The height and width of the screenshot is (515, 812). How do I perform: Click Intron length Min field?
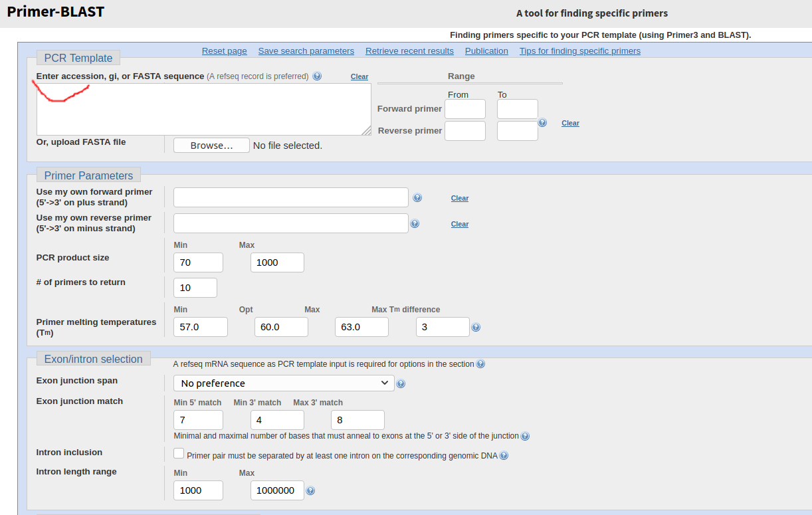pyautogui.click(x=198, y=490)
